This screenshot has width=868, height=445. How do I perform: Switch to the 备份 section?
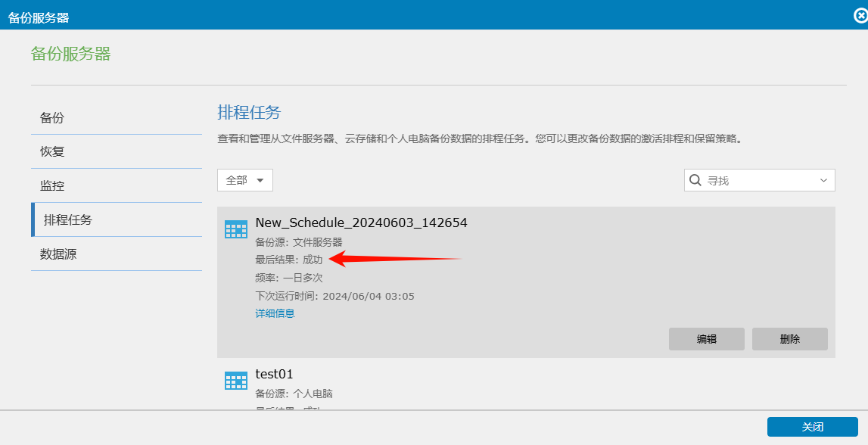click(x=52, y=117)
